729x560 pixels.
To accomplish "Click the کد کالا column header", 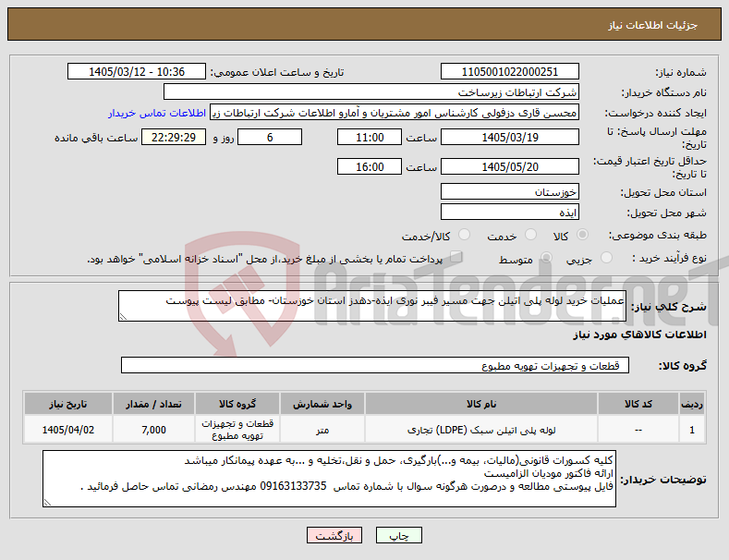I will click(x=638, y=404).
